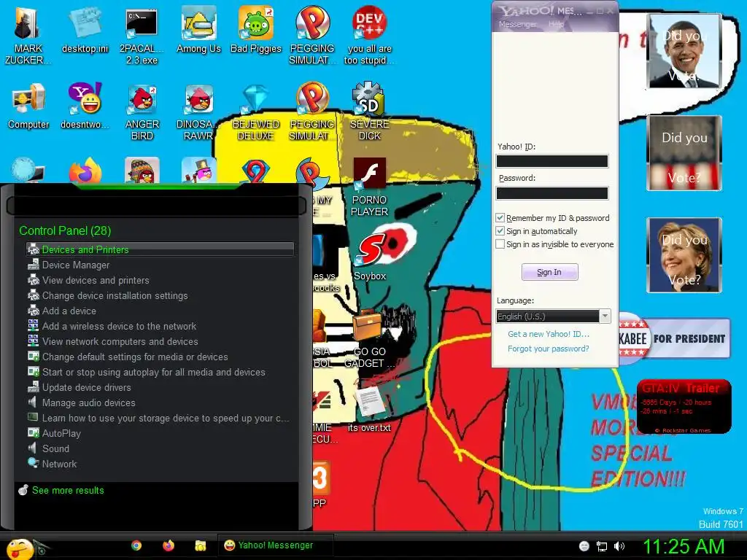Launch the ANGER BIRD shortcut
This screenshot has height=560, width=747.
point(142,112)
